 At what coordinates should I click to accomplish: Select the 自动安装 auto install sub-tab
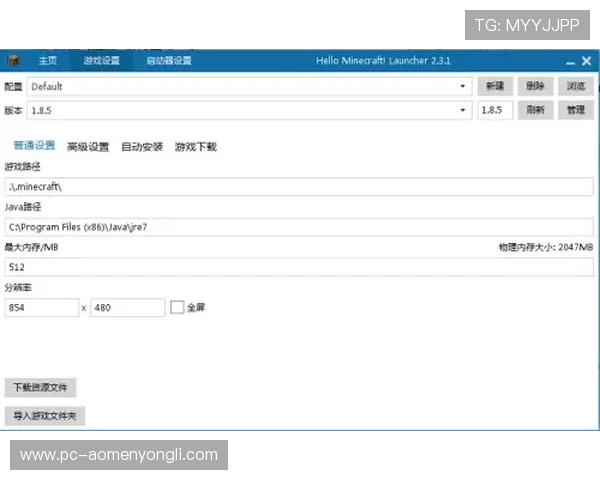(142, 147)
